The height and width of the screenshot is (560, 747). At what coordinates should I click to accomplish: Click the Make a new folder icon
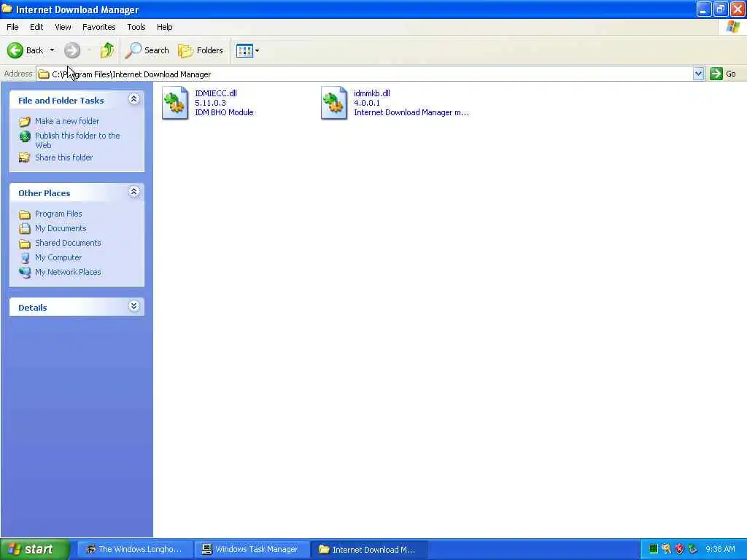click(x=25, y=122)
